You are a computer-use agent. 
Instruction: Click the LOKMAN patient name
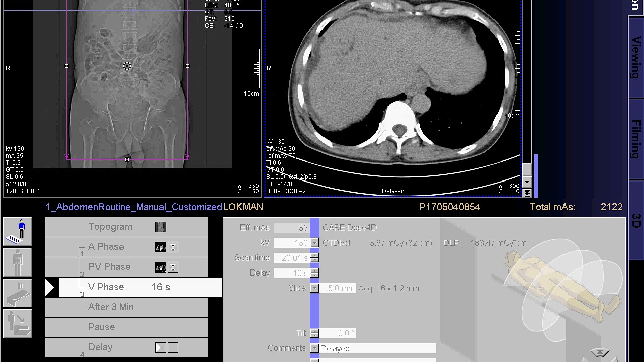tap(243, 207)
